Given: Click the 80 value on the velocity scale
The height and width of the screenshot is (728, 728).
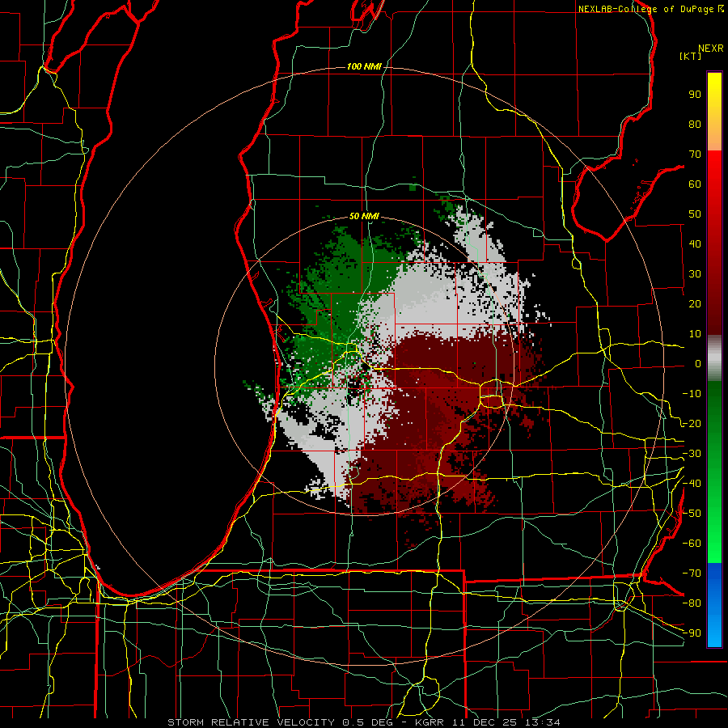Looking at the screenshot, I should tap(695, 125).
